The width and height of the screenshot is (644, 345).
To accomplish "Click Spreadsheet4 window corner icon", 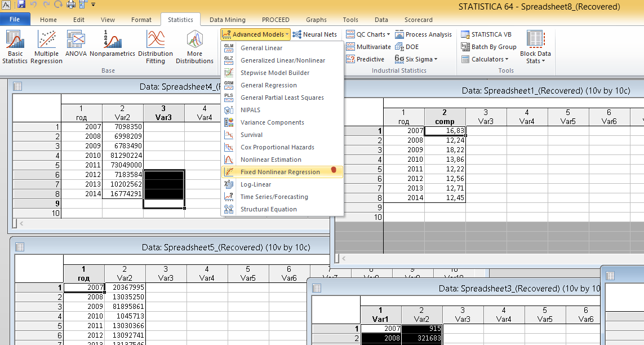I will pyautogui.click(x=17, y=86).
